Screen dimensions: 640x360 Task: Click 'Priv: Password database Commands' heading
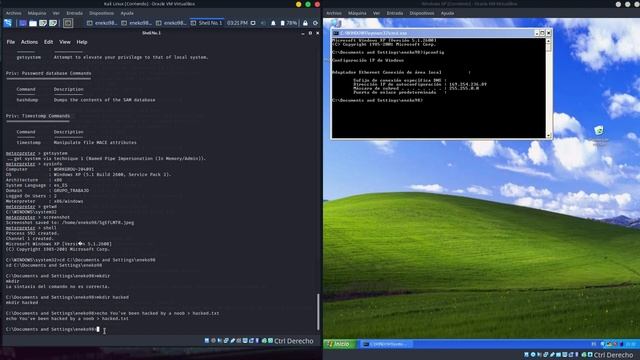(x=49, y=73)
